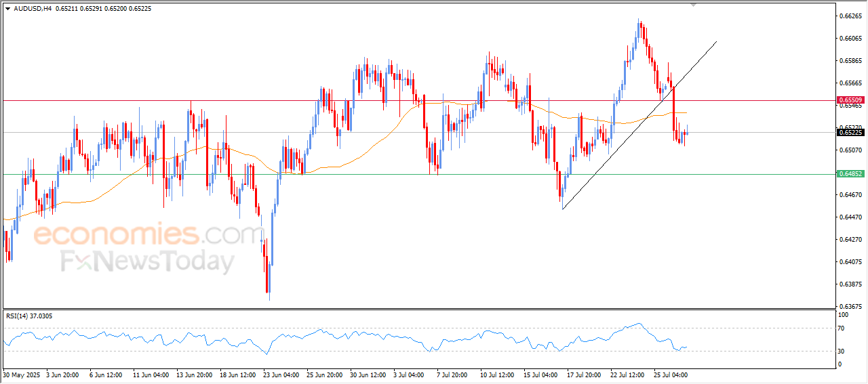868x384 pixels.
Task: Click the AUDUSD,H4 symbol title text
Action: (33, 7)
